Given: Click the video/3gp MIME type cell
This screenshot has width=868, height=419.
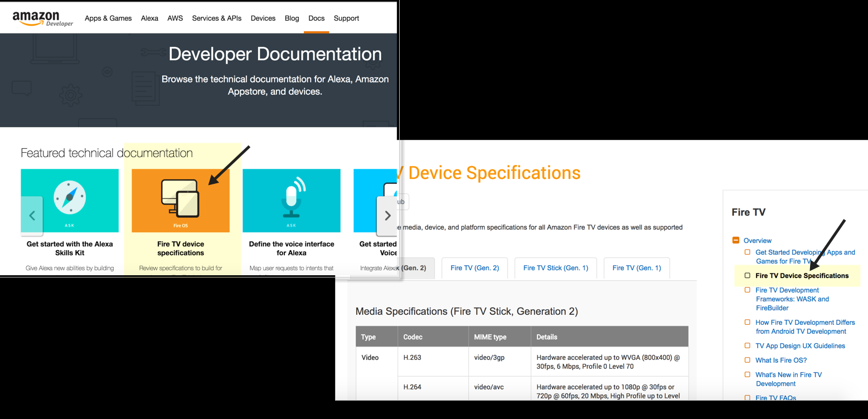Looking at the screenshot, I should click(500, 362).
